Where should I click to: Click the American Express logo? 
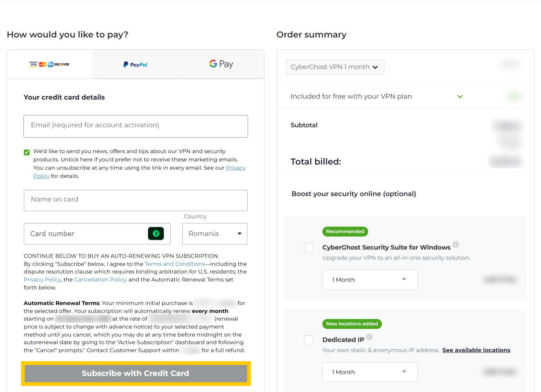pyautogui.click(x=50, y=64)
